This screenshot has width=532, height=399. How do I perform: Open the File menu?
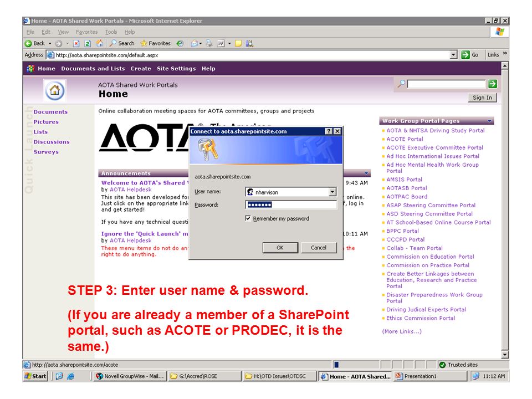(30, 32)
